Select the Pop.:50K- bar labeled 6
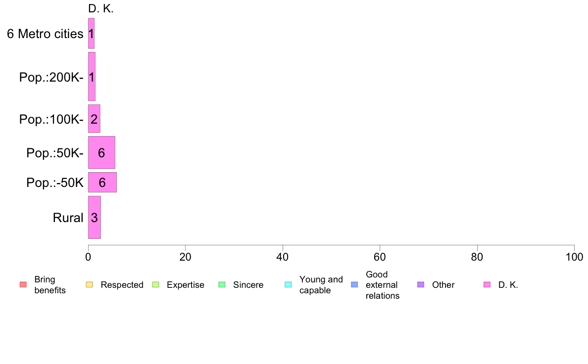588x364 pixels. tap(101, 152)
